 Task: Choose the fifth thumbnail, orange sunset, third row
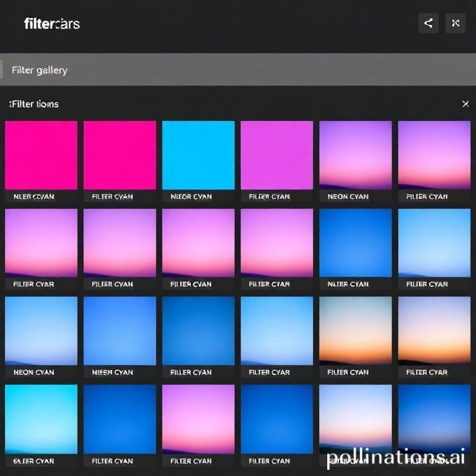pos(356,331)
